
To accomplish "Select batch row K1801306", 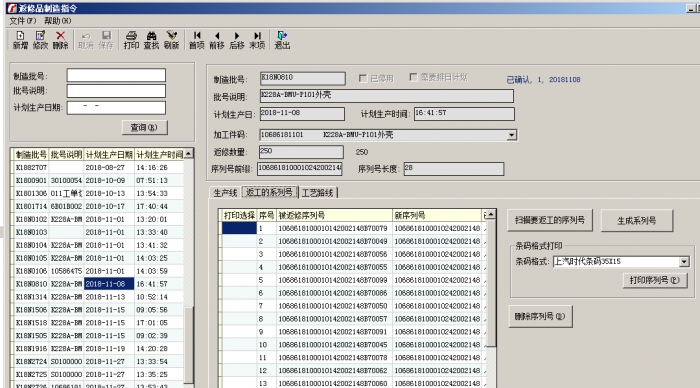I will 98,193.
